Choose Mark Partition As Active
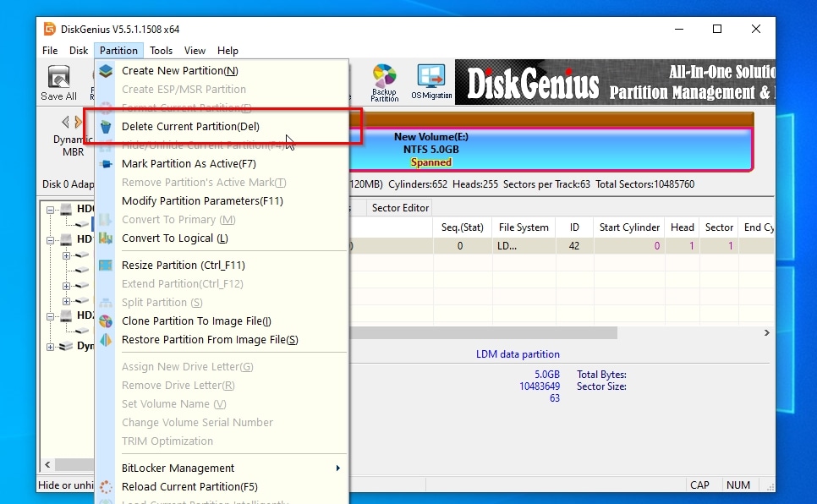817x504 pixels. pos(189,164)
